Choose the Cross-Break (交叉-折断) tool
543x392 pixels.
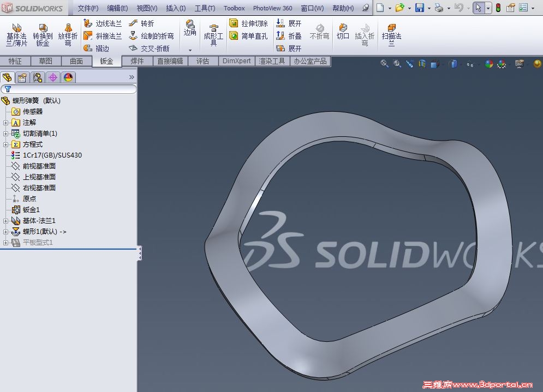pos(149,49)
